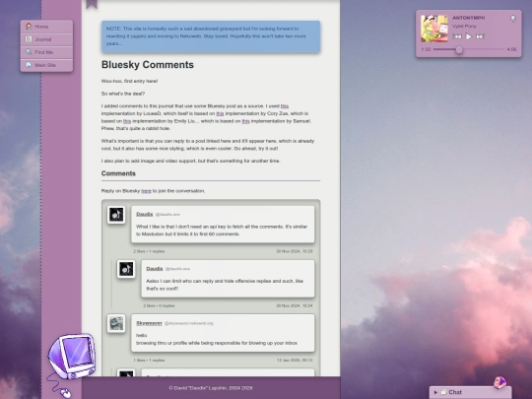This screenshot has height=399, width=532.
Task: Click the '30 Nov 2024, 10:34' timestamp
Action: tap(295, 305)
